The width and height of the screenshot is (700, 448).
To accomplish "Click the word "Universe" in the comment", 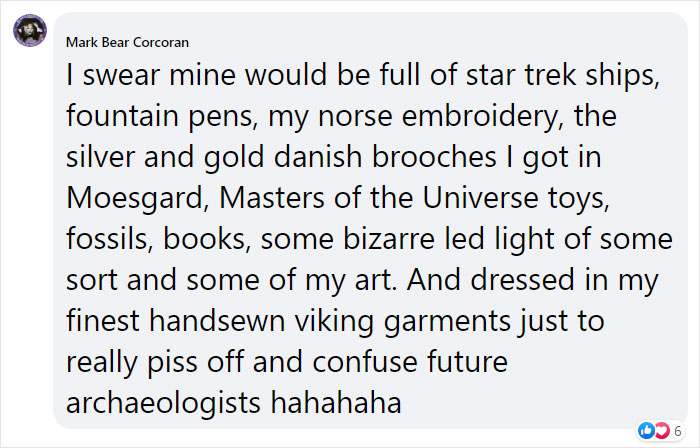I will [x=480, y=198].
